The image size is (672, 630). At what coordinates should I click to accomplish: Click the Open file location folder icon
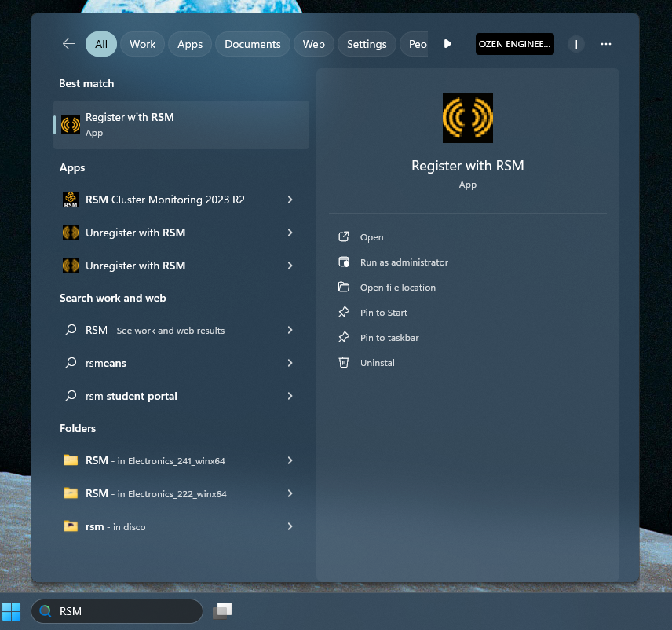coord(344,287)
